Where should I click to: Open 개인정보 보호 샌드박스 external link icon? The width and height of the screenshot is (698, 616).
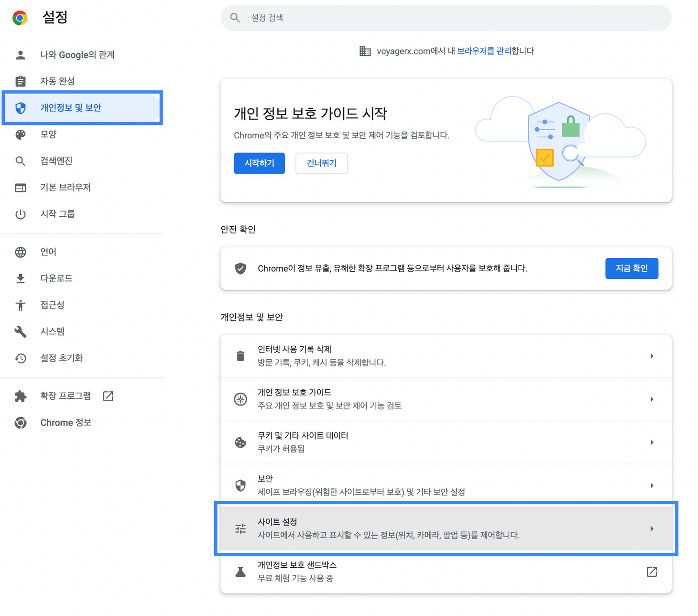click(x=652, y=572)
